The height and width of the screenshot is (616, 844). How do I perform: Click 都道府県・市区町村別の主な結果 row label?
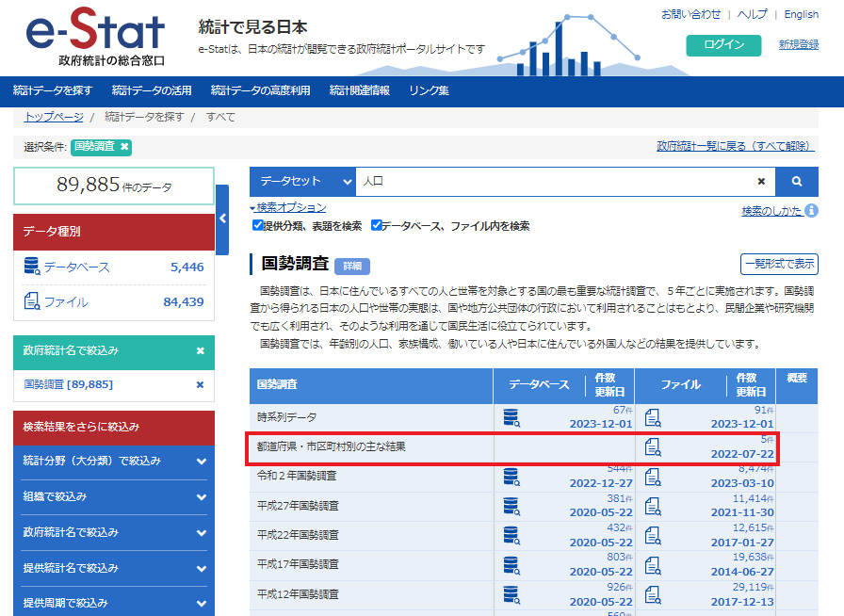coord(331,446)
